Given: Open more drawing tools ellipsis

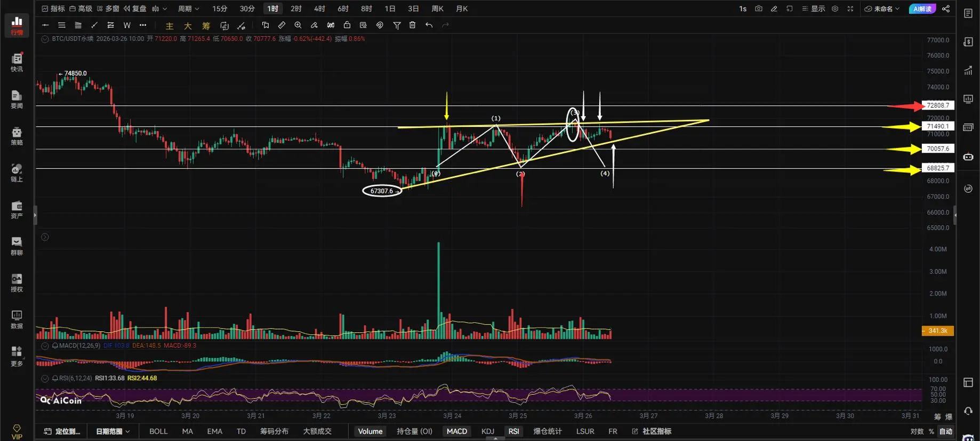Looking at the screenshot, I should coord(143,25).
